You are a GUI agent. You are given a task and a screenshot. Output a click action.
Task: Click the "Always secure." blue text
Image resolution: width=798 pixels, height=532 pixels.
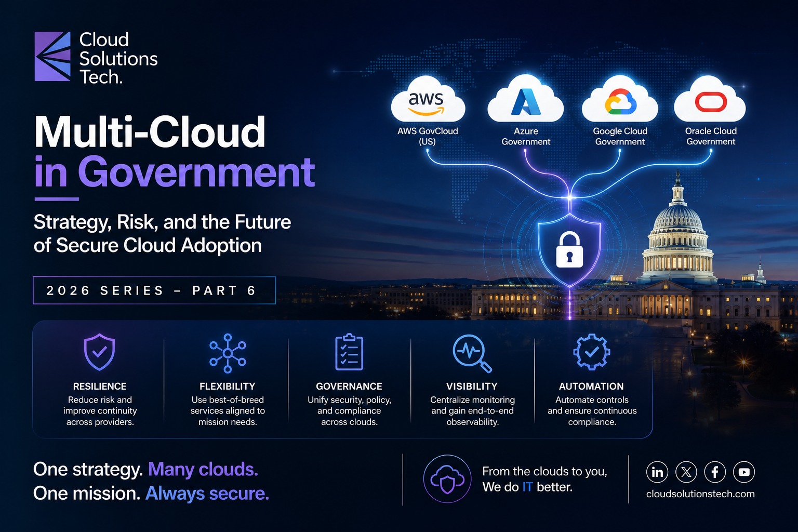click(x=207, y=494)
